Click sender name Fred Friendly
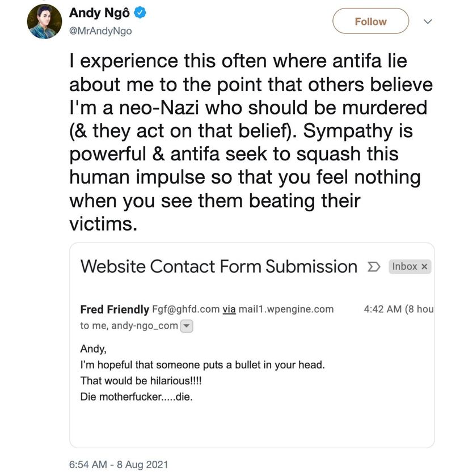 (x=115, y=309)
